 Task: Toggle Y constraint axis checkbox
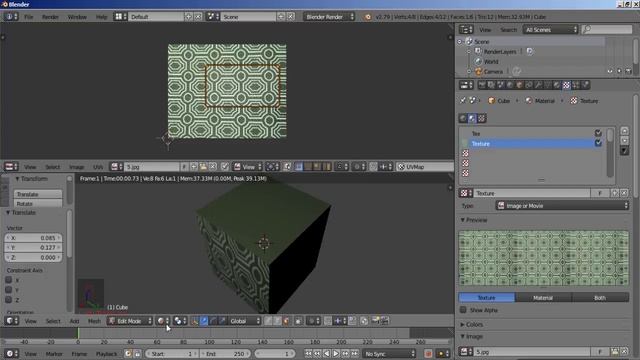click(9, 290)
